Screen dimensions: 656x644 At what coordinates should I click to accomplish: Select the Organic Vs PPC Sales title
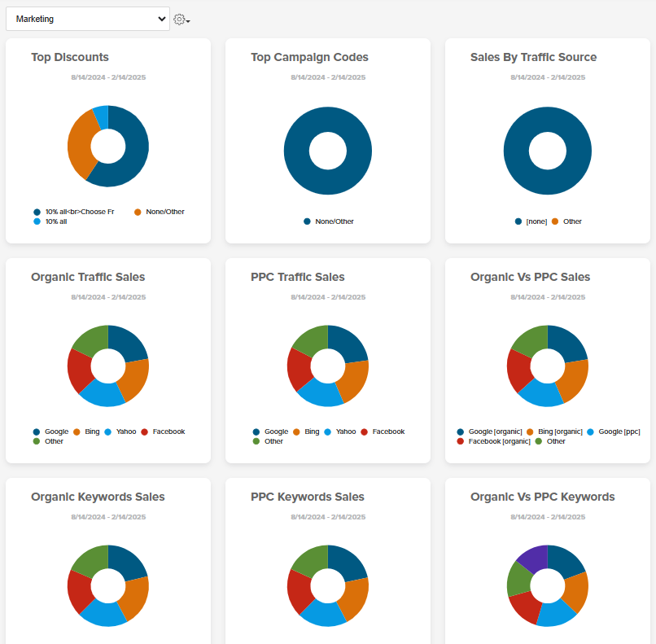pos(530,277)
